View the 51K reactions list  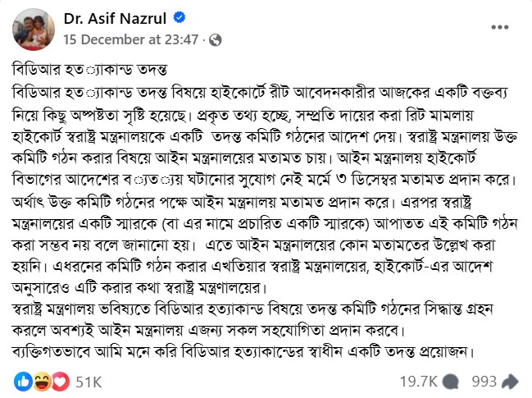click(x=88, y=382)
